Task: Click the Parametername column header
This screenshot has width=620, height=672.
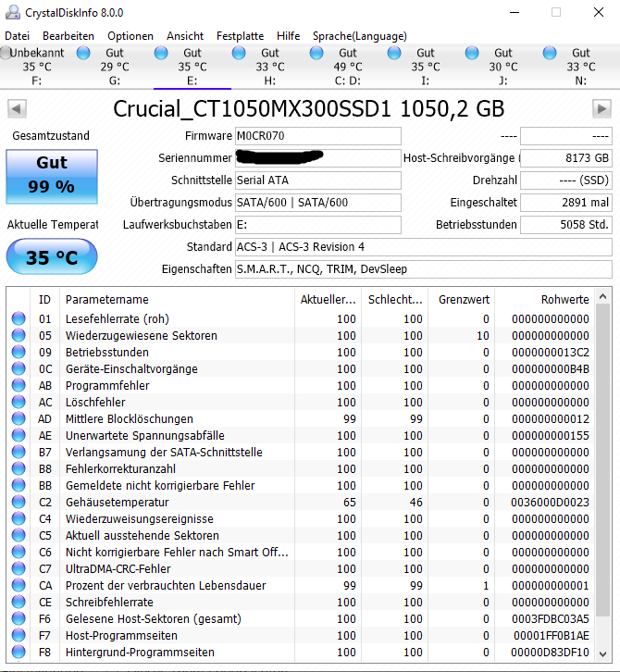Action: 177,299
